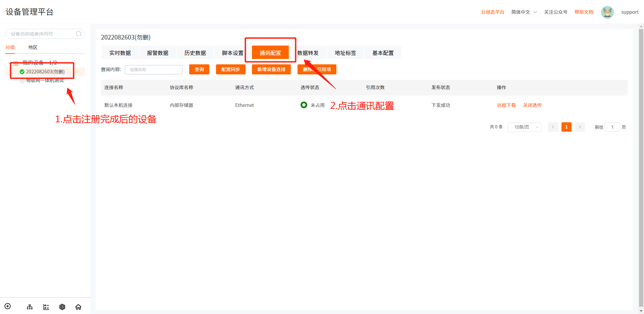Click the next page arrow

point(580,127)
